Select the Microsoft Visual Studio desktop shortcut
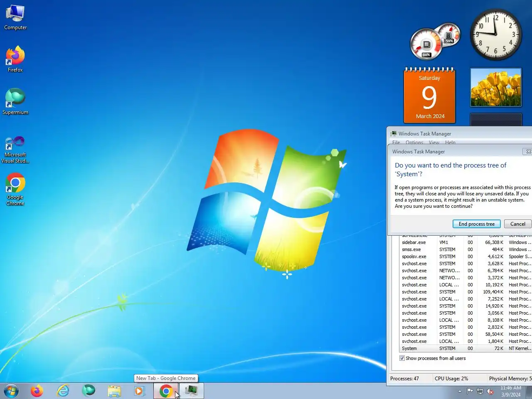Screen dimensions: 532x399 point(15,149)
